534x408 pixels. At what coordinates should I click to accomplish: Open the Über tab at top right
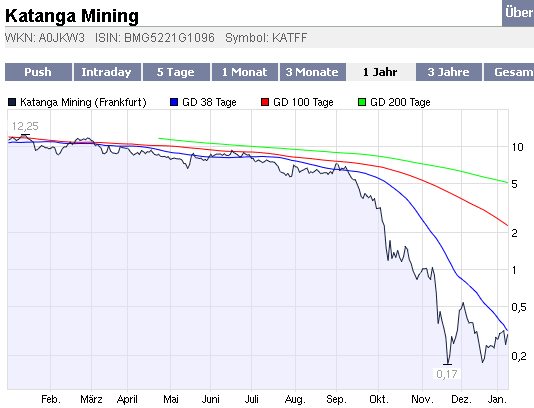point(518,13)
